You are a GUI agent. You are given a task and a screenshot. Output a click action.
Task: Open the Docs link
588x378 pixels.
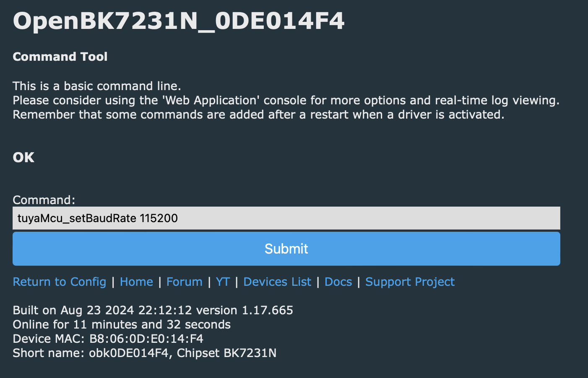pyautogui.click(x=338, y=282)
